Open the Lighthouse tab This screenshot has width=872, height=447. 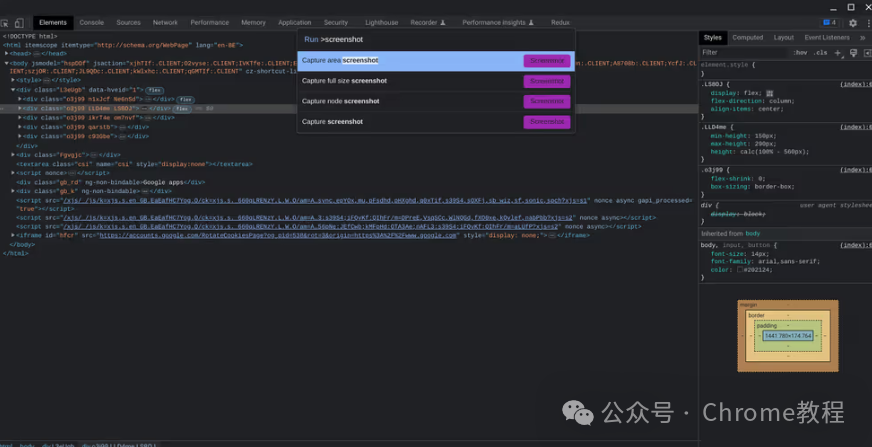pos(382,23)
